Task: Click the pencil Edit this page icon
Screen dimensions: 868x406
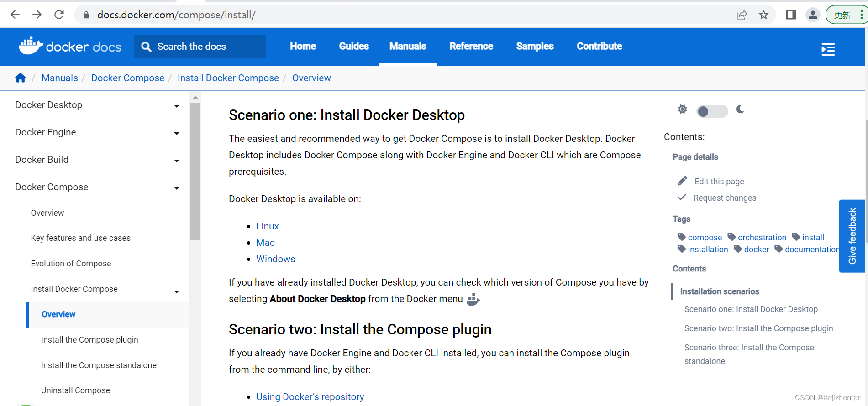Action: click(682, 181)
